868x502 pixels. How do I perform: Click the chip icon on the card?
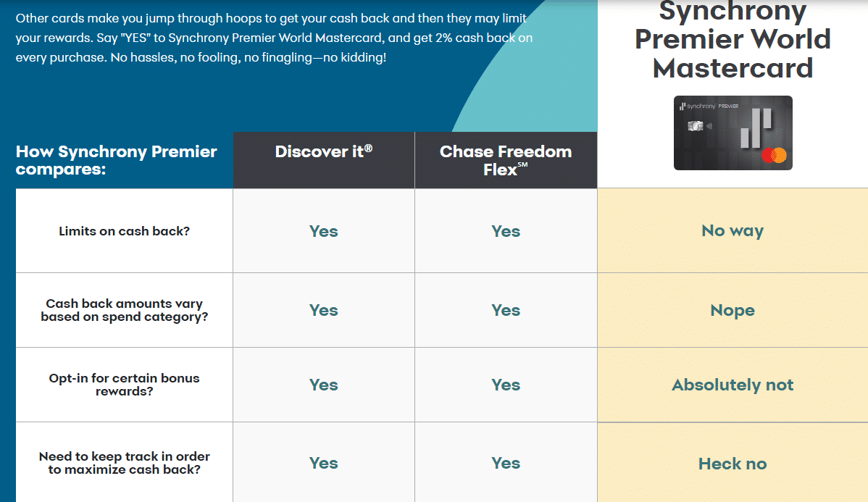pyautogui.click(x=696, y=126)
